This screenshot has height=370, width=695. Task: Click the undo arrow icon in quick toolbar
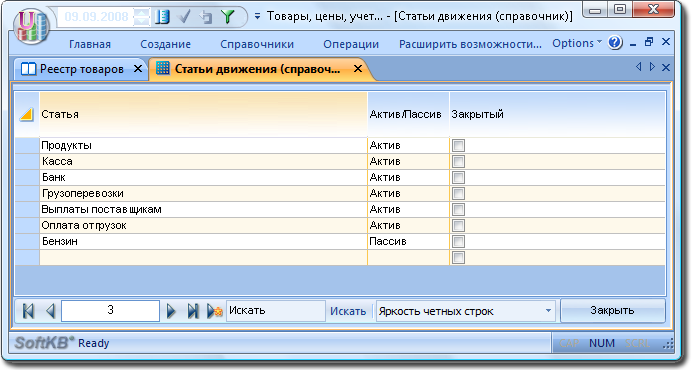click(206, 17)
